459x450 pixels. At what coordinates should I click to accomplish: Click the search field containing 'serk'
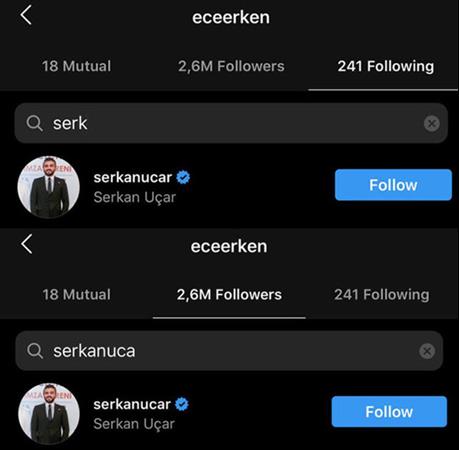pyautogui.click(x=231, y=123)
